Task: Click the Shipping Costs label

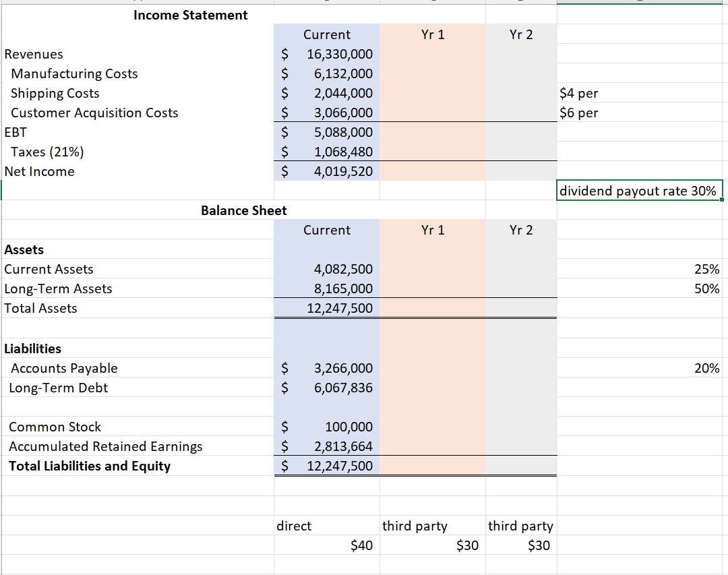Action: (x=55, y=93)
